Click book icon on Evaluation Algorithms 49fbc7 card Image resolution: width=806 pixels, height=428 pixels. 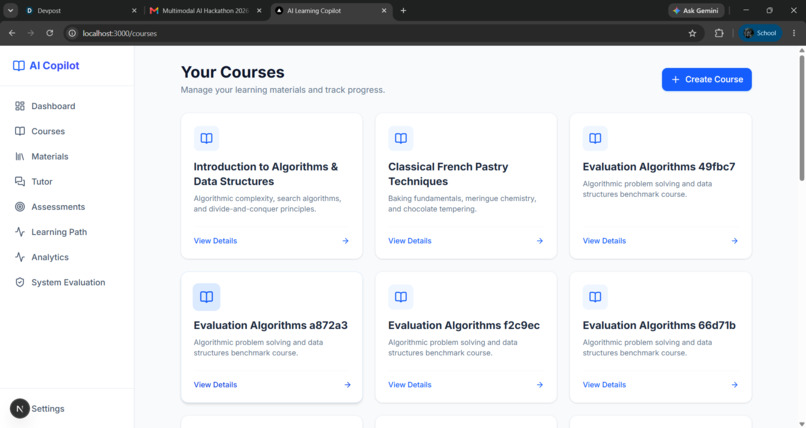595,138
